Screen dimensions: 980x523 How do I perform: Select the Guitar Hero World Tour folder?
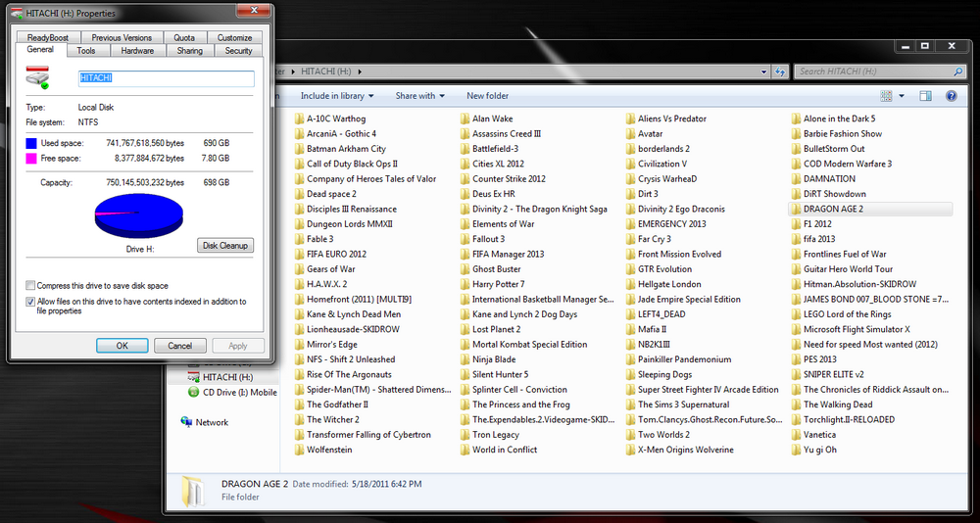click(842, 269)
